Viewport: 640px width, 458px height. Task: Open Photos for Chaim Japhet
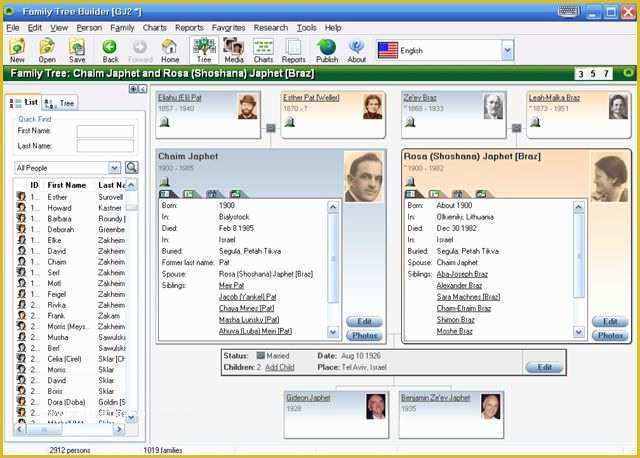[x=364, y=336]
